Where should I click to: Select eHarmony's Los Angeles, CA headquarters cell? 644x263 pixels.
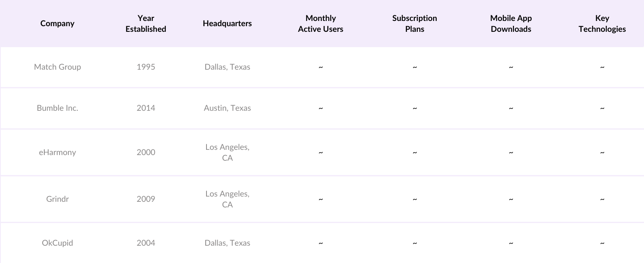tap(227, 152)
